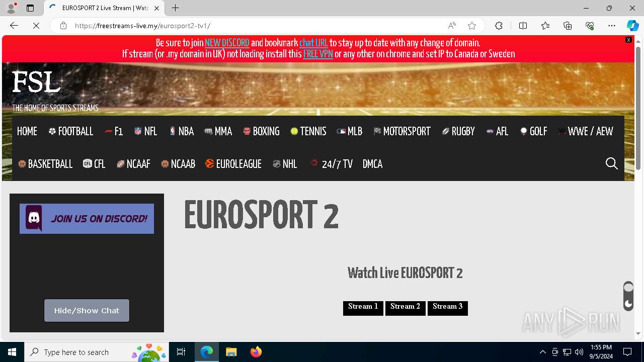
Task: Open the F1 section
Action: pos(114,132)
